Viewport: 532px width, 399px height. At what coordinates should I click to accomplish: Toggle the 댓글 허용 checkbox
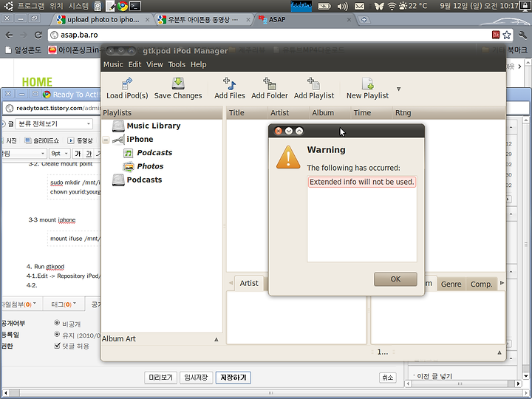pos(57,345)
